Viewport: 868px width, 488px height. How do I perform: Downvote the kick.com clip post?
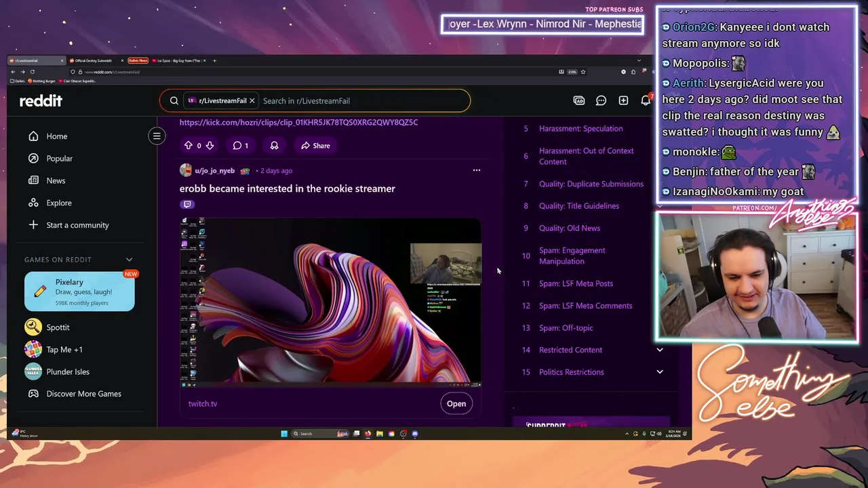pos(210,146)
